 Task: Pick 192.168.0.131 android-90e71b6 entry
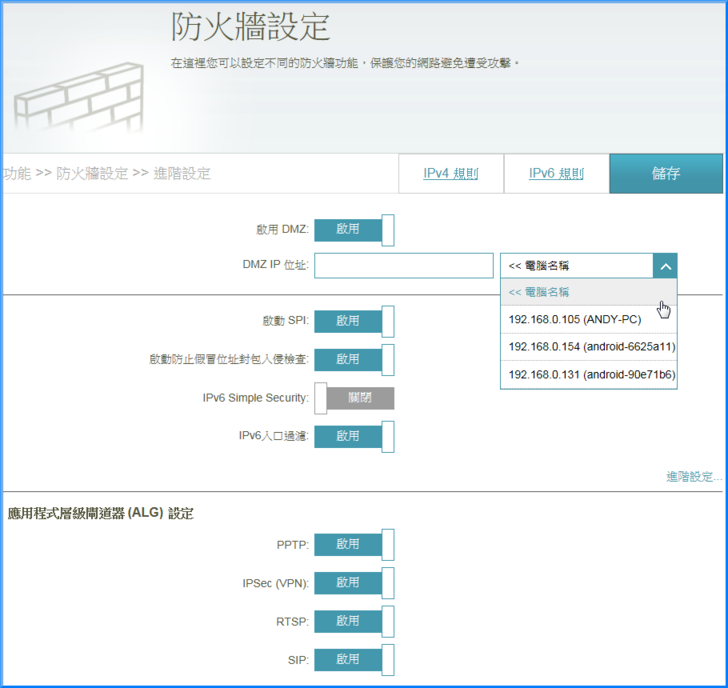[591, 374]
